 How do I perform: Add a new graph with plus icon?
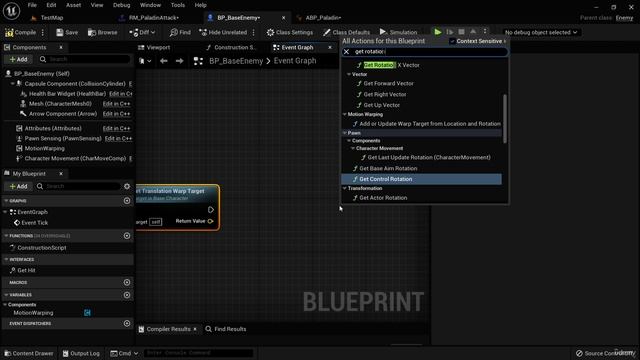point(127,201)
